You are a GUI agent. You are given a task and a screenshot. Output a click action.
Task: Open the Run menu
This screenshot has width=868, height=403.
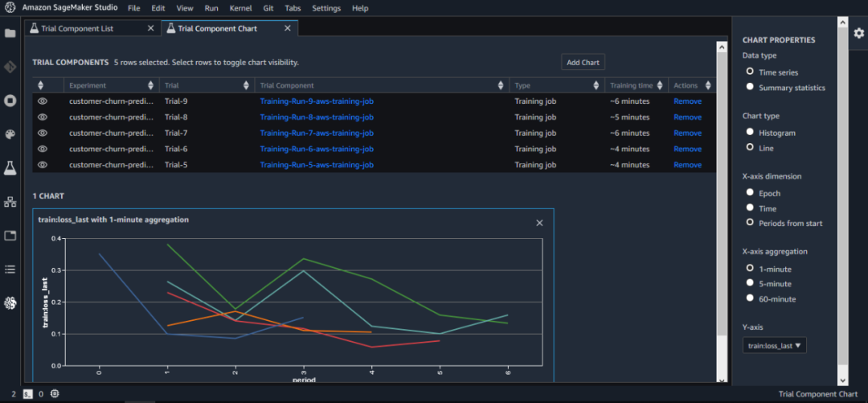(211, 8)
